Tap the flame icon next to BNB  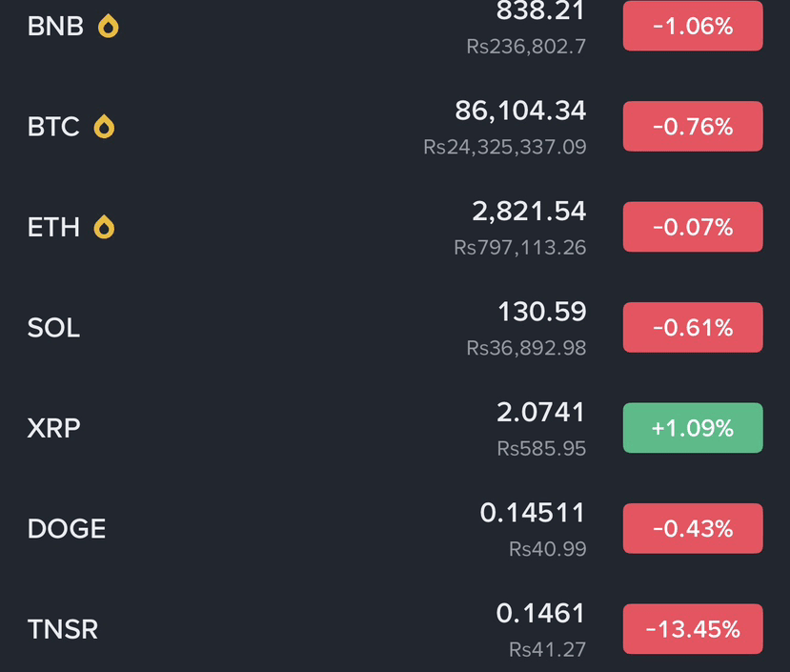tap(109, 26)
